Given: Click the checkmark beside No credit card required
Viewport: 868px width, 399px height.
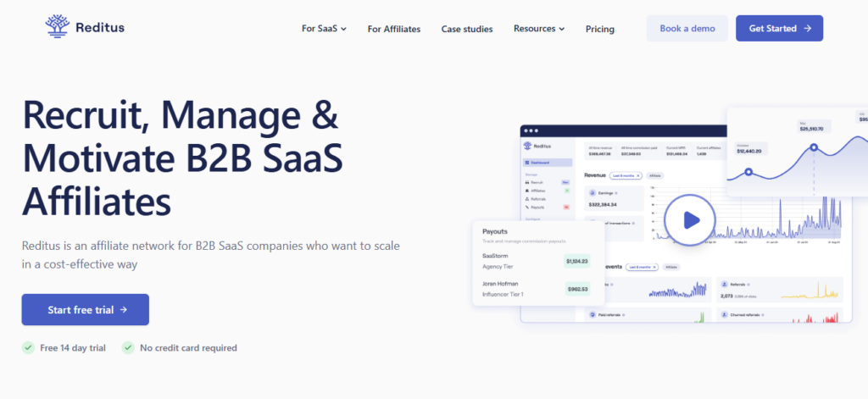Looking at the screenshot, I should 128,347.
